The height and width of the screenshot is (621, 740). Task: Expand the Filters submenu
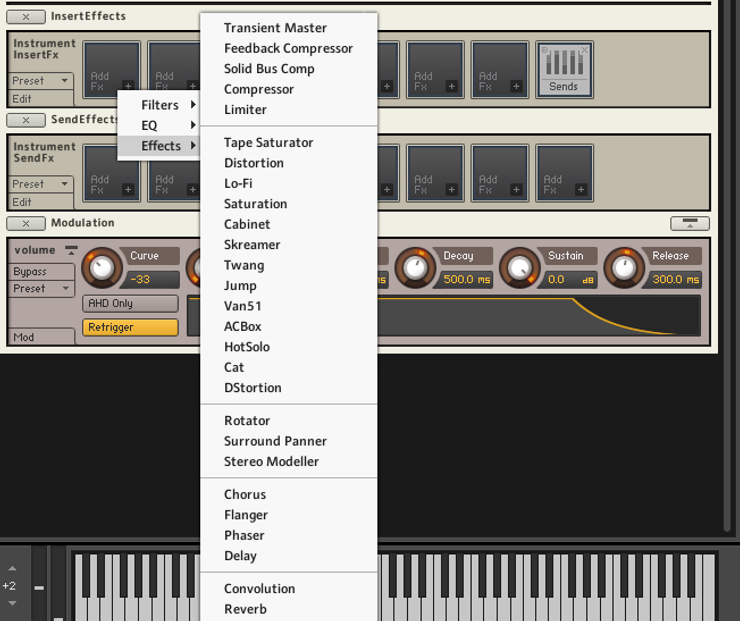[159, 105]
